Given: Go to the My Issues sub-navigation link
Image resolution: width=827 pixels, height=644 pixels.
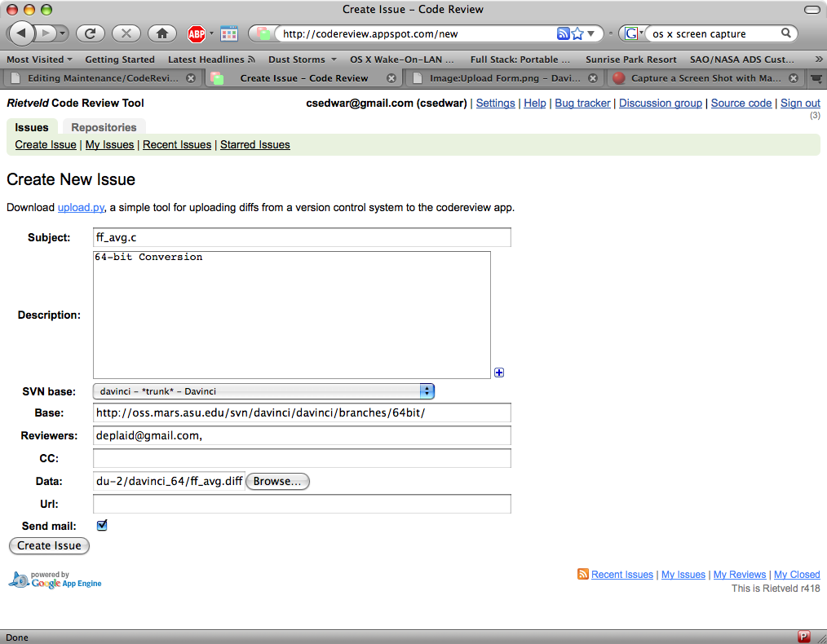Looking at the screenshot, I should [110, 144].
